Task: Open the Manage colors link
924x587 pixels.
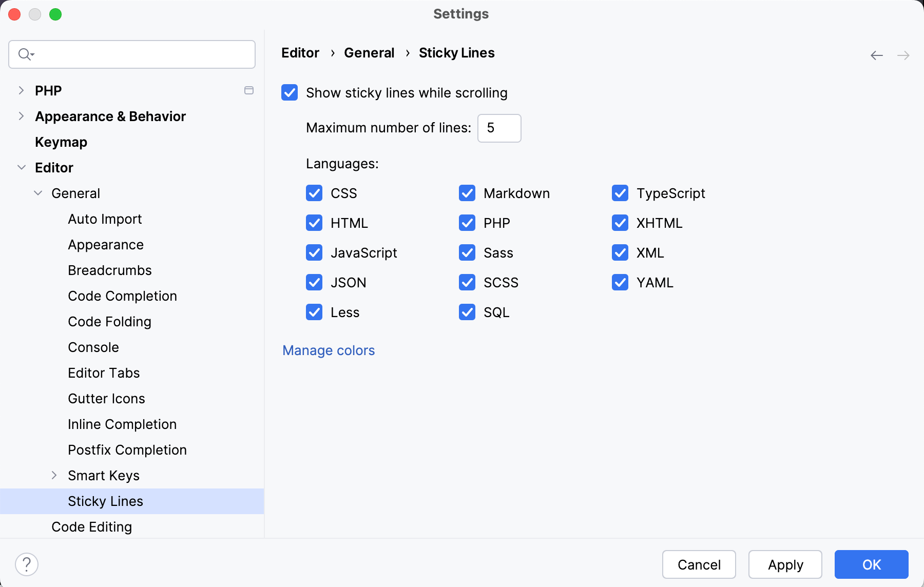Action: (x=328, y=350)
